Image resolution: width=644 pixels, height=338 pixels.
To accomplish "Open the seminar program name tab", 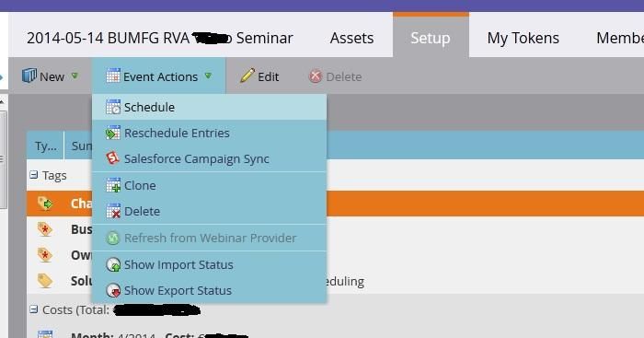I will (160, 38).
